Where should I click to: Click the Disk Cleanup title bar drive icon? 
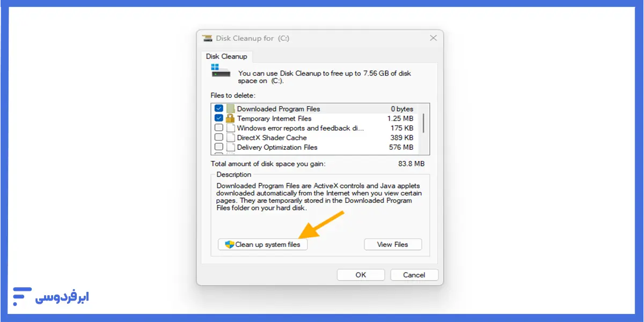(x=207, y=38)
